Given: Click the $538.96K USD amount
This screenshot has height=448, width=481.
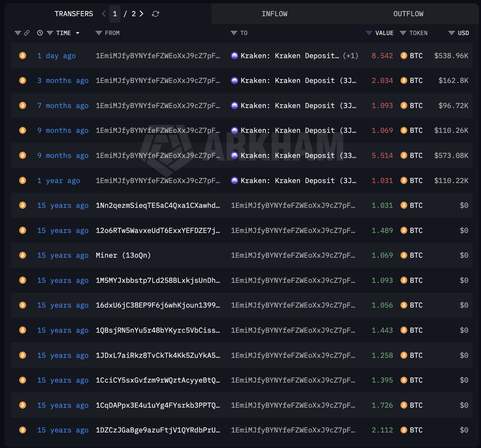Looking at the screenshot, I should pyautogui.click(x=451, y=56).
